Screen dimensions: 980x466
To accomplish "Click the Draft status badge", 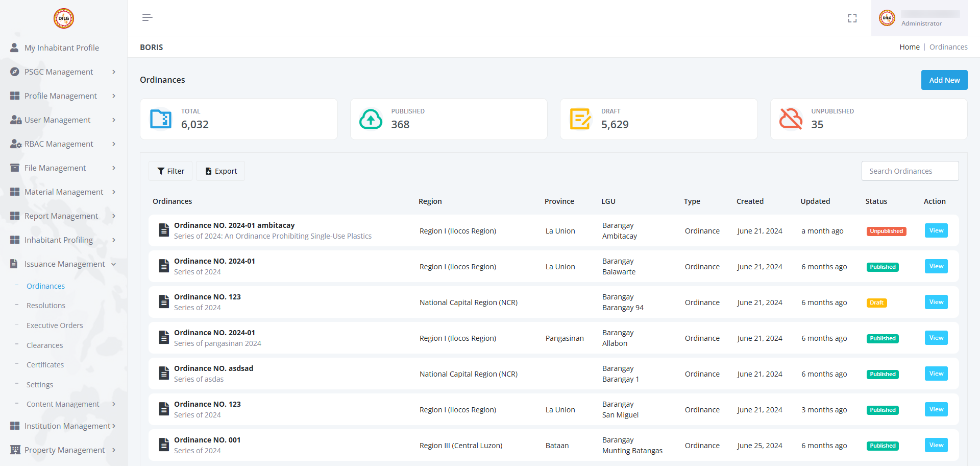I will tap(877, 303).
